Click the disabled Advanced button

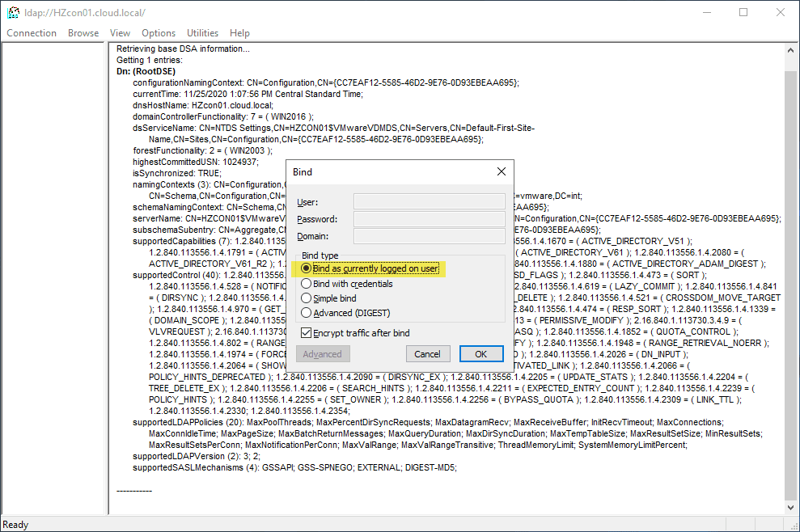click(323, 354)
